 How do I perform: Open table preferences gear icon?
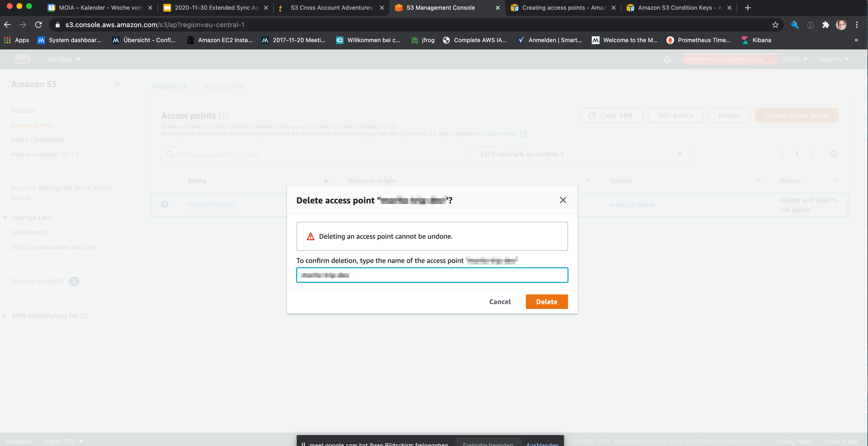[x=833, y=154]
